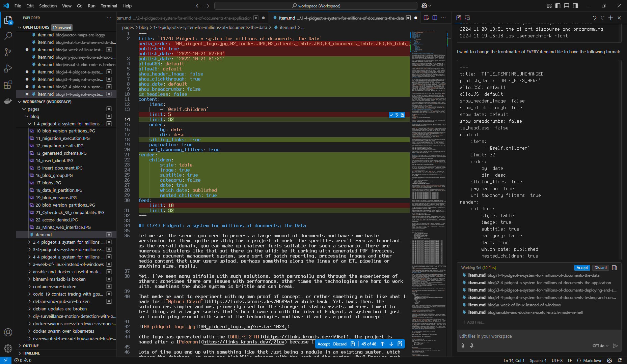Image resolution: width=627 pixels, height=364 pixels.
Task: Open Copilot status bar icon
Action: tap(609, 360)
